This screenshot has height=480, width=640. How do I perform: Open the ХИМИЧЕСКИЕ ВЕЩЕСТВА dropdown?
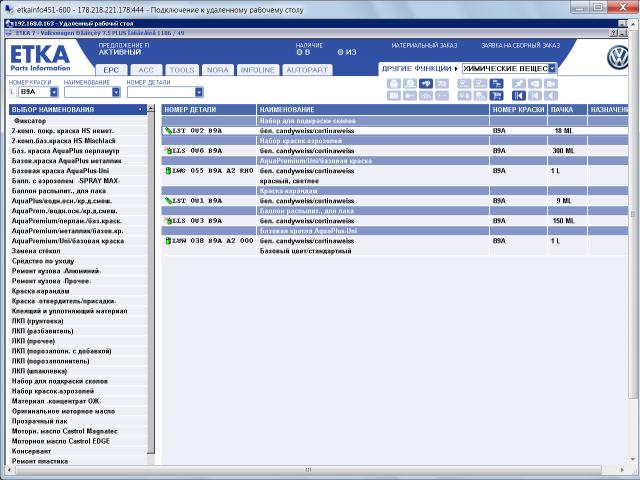(552, 68)
